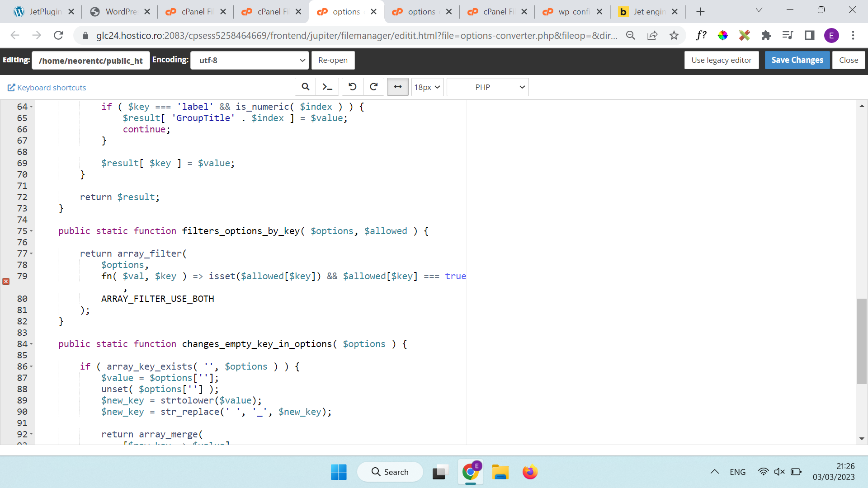Viewport: 868px width, 488px height.
Task: Click the site lock security icon
Action: pos(85,35)
